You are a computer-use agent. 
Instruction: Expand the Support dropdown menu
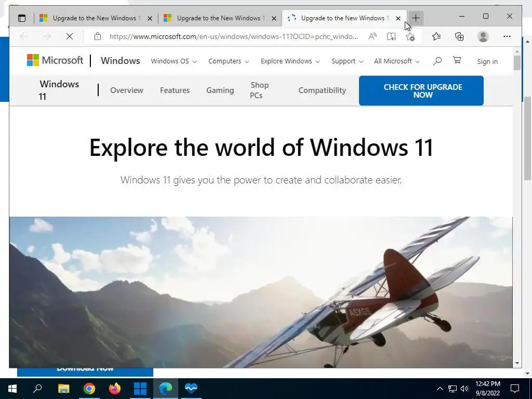pos(347,61)
